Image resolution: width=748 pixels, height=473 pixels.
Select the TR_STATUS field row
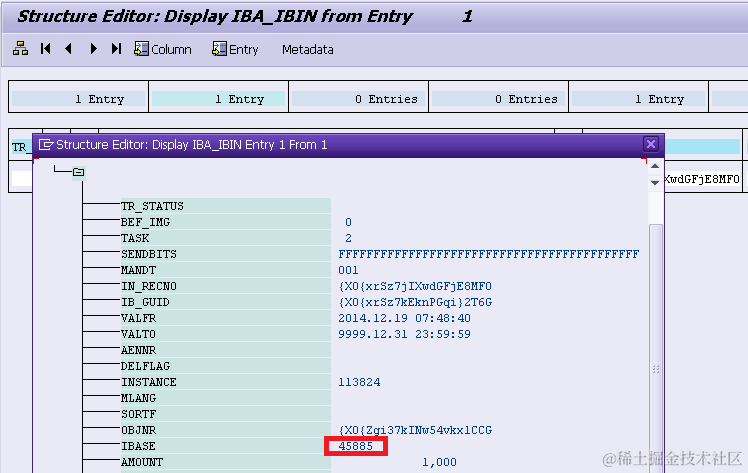tap(226, 206)
